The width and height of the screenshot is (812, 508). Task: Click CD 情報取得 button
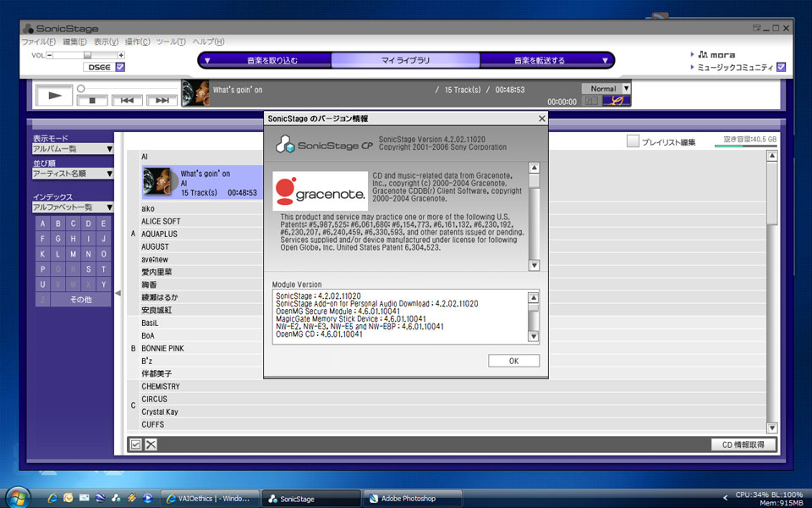(743, 444)
